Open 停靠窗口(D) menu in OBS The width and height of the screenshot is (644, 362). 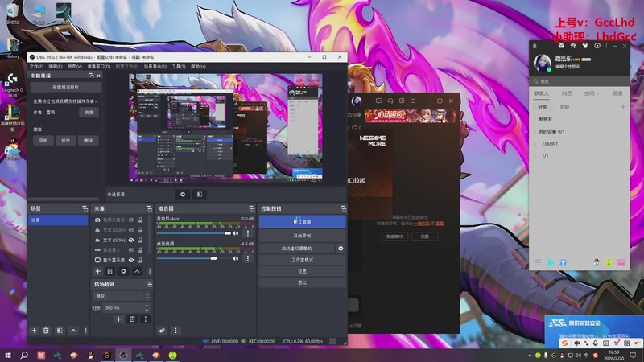pos(98,67)
